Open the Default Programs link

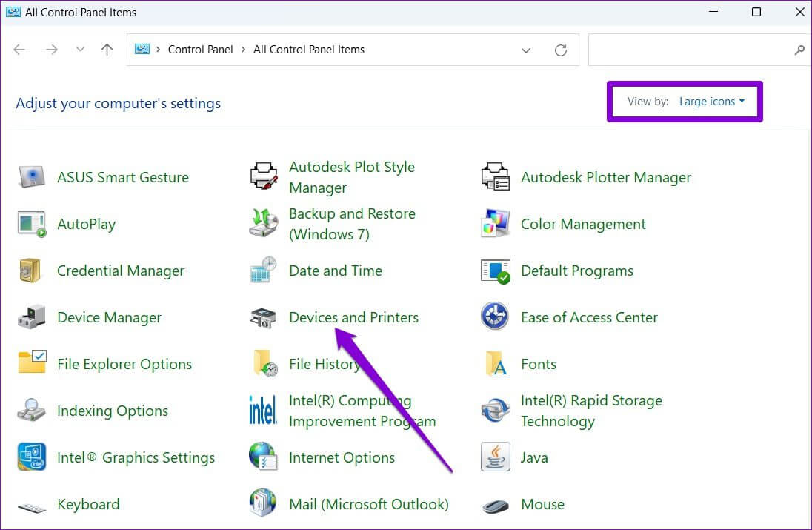tap(577, 271)
